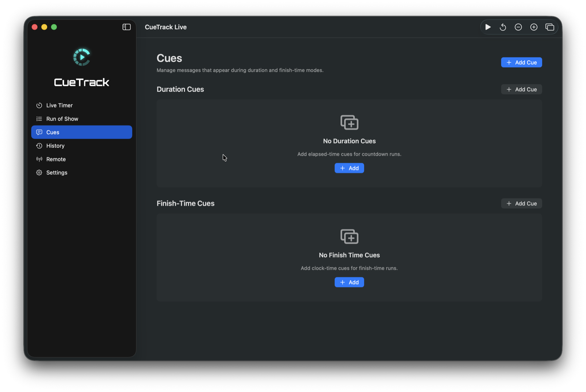Click Add under No Duration Cues
The image size is (586, 392).
(x=349, y=168)
